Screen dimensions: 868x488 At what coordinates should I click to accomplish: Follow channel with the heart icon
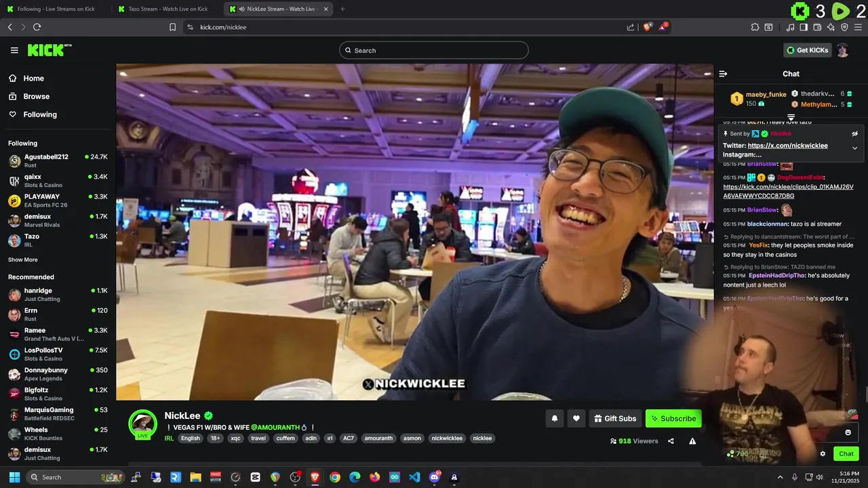pos(576,419)
